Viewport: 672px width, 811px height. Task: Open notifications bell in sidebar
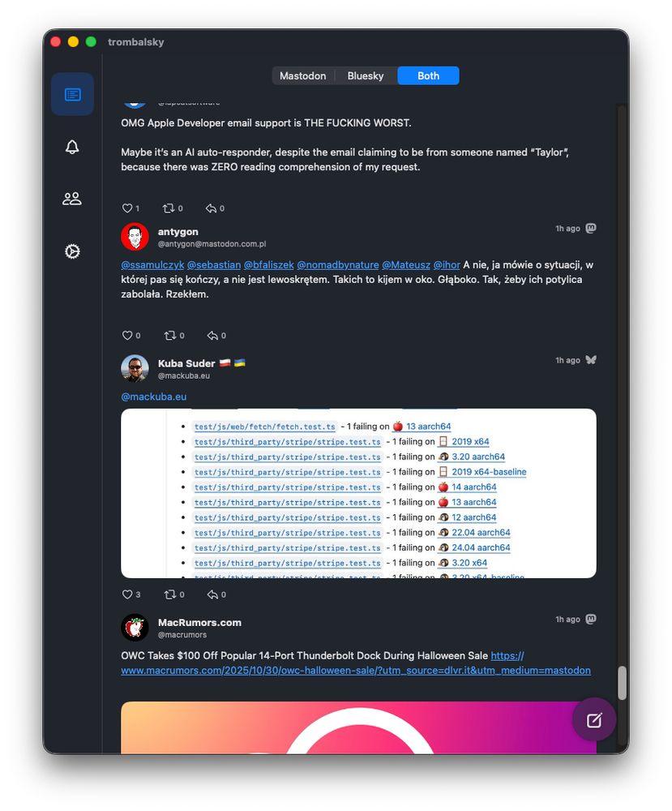[72, 147]
